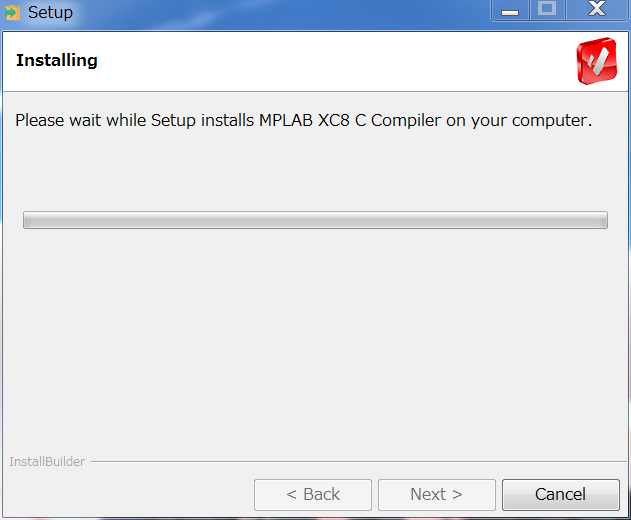The image size is (631, 520).
Task: Click the empty gray area below progress bar
Action: (x=315, y=338)
